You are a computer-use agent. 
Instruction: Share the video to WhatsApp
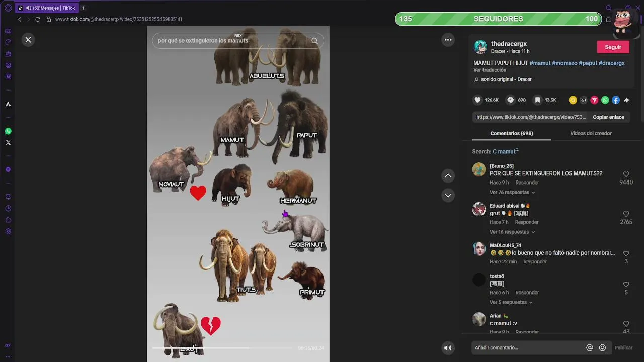605,100
